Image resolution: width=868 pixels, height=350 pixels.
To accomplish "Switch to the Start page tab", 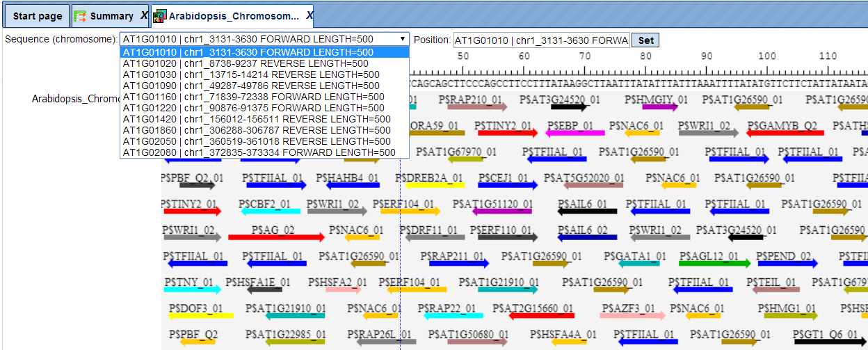I will pos(38,16).
